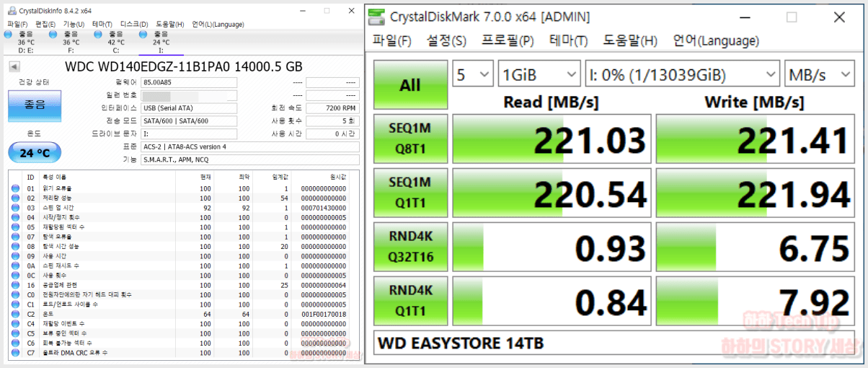Click the features field S.M.A.R.T., APM, NCQ

pyautogui.click(x=249, y=159)
